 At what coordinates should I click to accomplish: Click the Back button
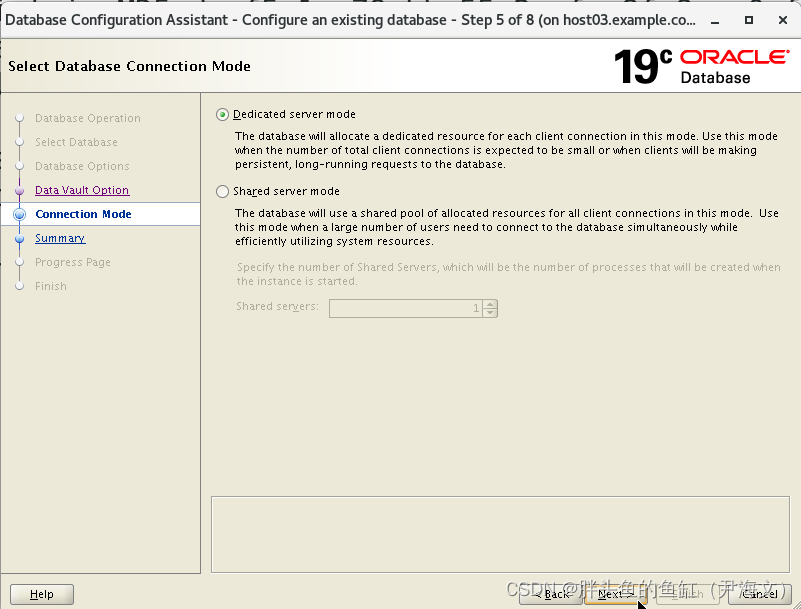(551, 594)
